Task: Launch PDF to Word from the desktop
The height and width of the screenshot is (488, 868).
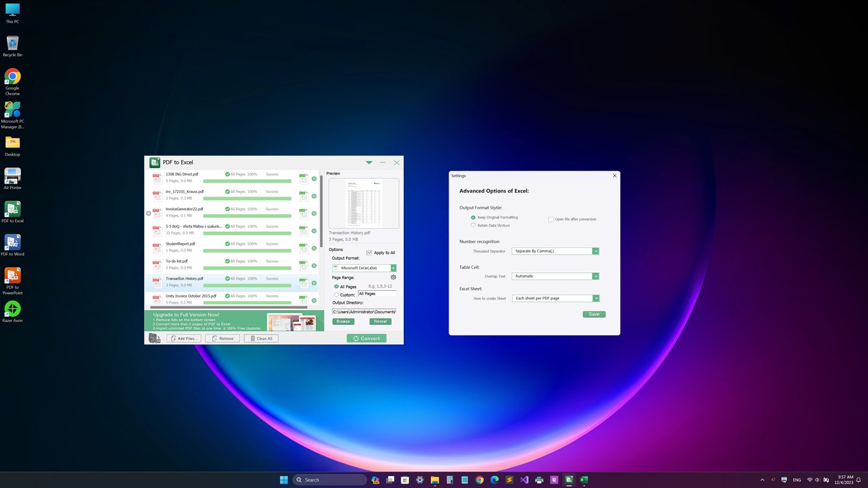Action: tap(12, 241)
